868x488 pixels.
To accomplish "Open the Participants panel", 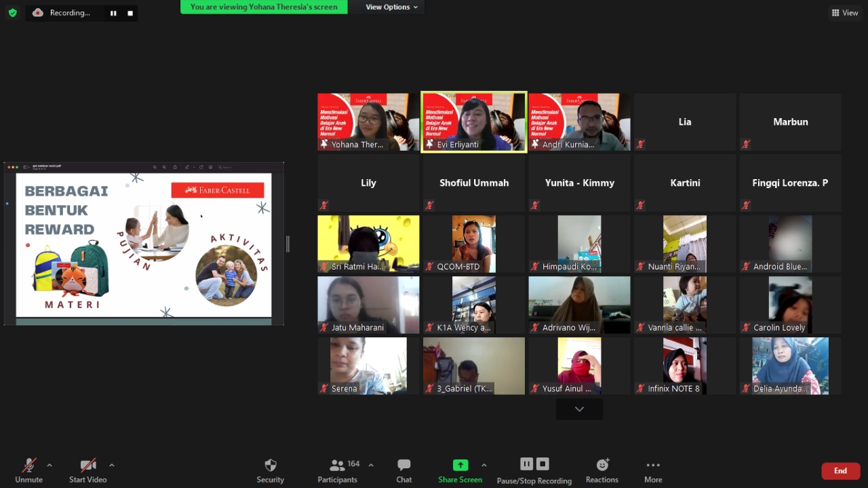I will pyautogui.click(x=337, y=470).
